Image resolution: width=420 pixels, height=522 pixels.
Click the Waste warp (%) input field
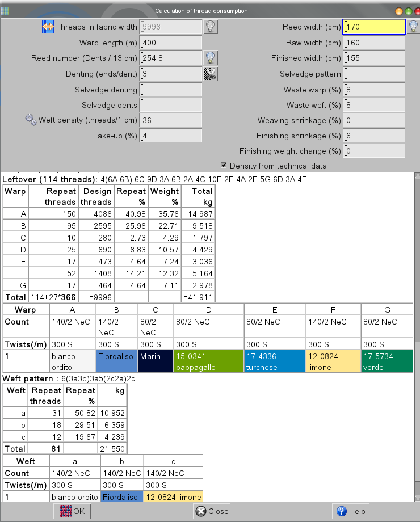pos(374,90)
